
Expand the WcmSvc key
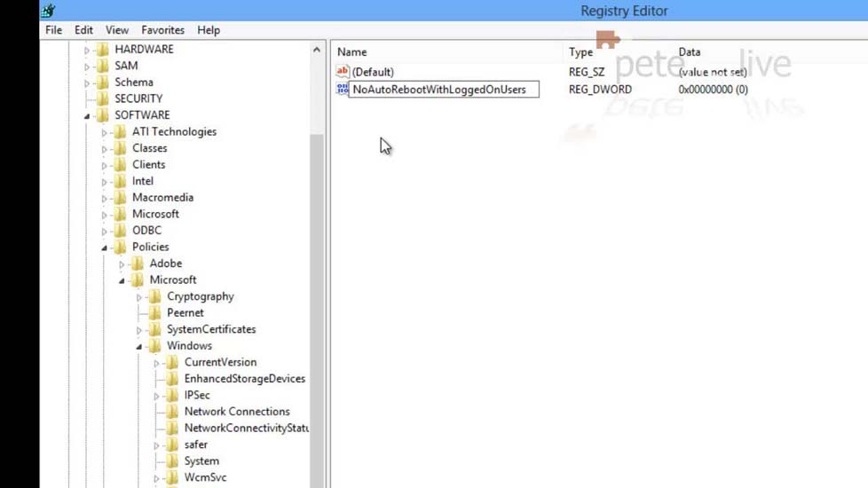pyautogui.click(x=157, y=478)
